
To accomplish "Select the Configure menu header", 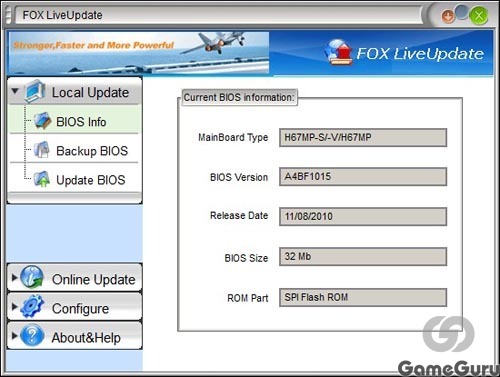I will tap(75, 307).
